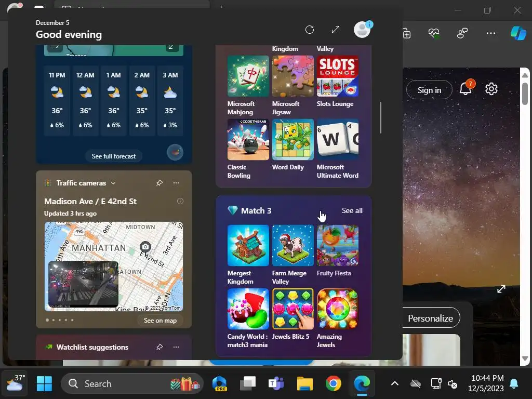The width and height of the screenshot is (532, 399).
Task: Click info icon for Madison Ave camera
Action: point(180,201)
